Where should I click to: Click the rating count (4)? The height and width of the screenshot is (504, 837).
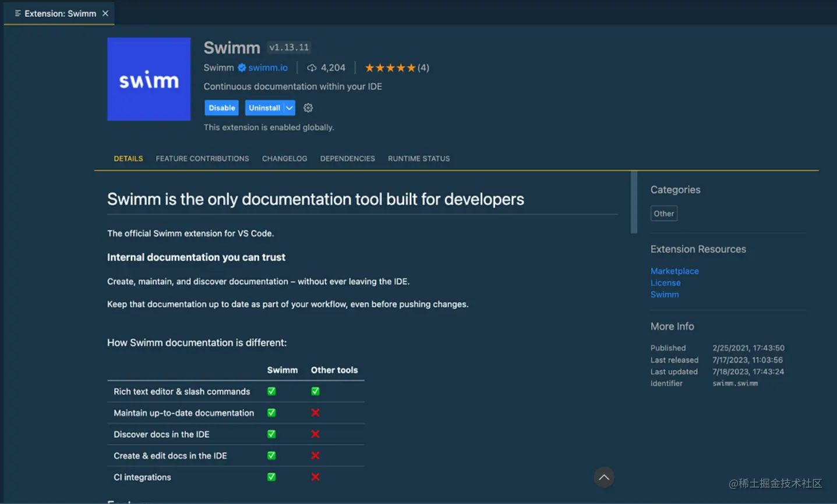click(x=423, y=68)
